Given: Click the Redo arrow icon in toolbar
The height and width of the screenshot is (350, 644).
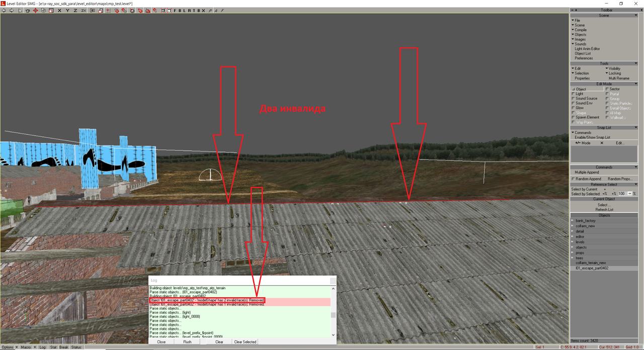Looking at the screenshot, I should click(12, 11).
